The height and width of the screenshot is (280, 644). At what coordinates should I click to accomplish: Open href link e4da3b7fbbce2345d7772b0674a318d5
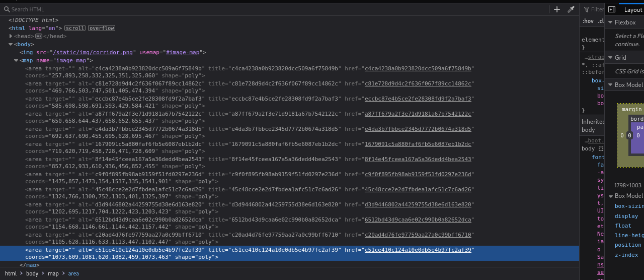[x=418, y=129]
